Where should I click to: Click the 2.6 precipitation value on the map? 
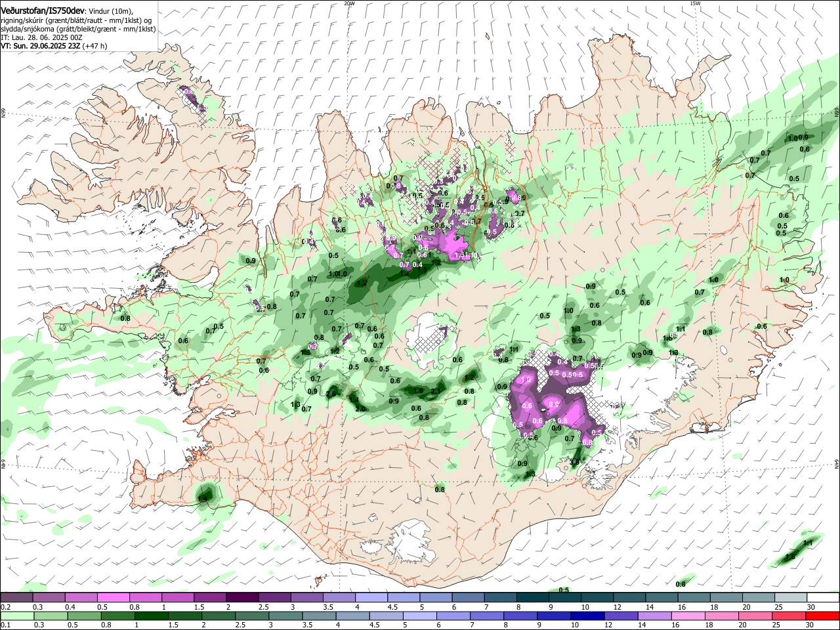(x=331, y=394)
